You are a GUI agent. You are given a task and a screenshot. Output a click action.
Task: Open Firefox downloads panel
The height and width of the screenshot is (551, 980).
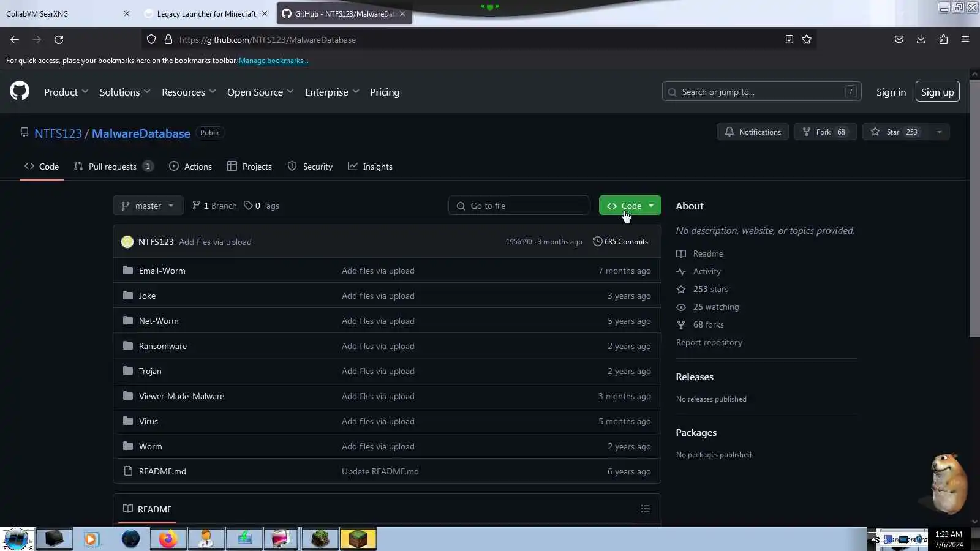pos(921,40)
